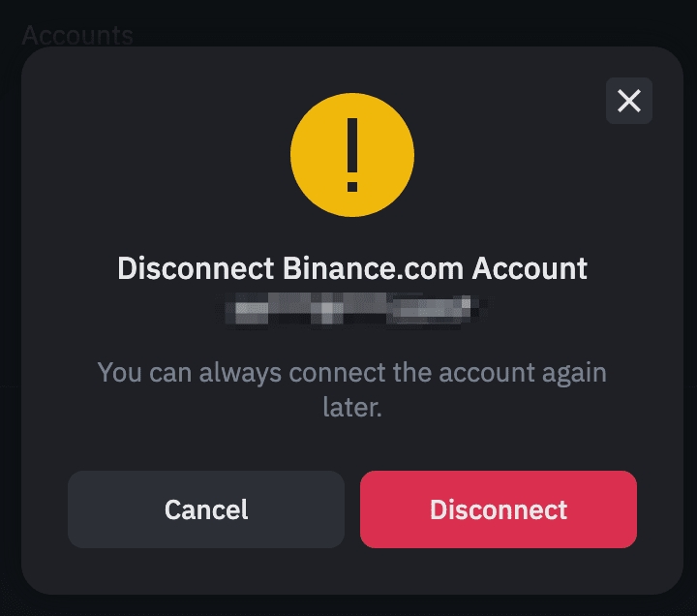Click the Accounts heading behind the dialog

click(x=77, y=35)
